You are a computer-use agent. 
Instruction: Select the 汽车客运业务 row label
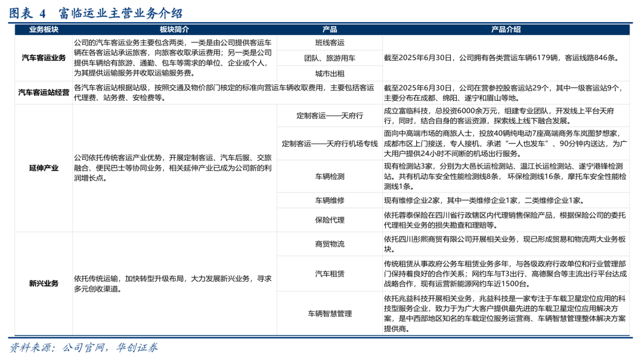click(x=44, y=58)
